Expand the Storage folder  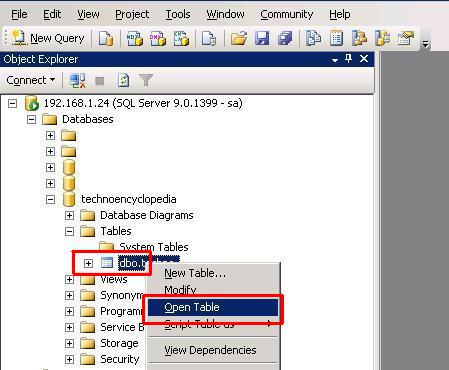(x=69, y=343)
